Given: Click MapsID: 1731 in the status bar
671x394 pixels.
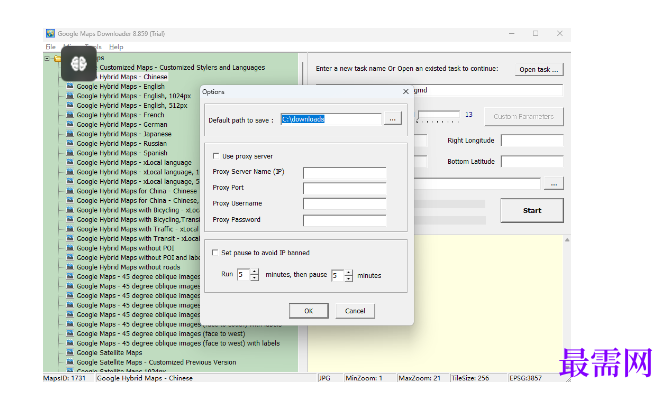Looking at the screenshot, I should (64, 378).
